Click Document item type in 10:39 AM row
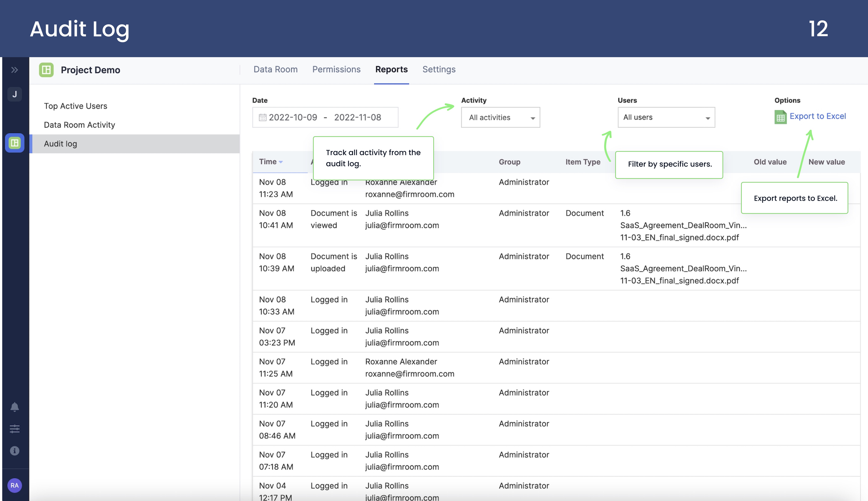This screenshot has width=868, height=501. coord(584,256)
